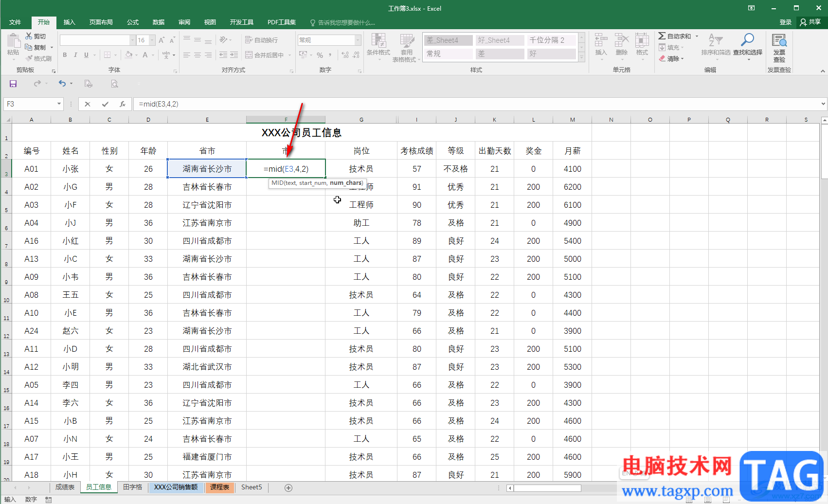Click the Insert Function fx icon
Image resolution: width=828 pixels, height=504 pixels.
pyautogui.click(x=123, y=104)
